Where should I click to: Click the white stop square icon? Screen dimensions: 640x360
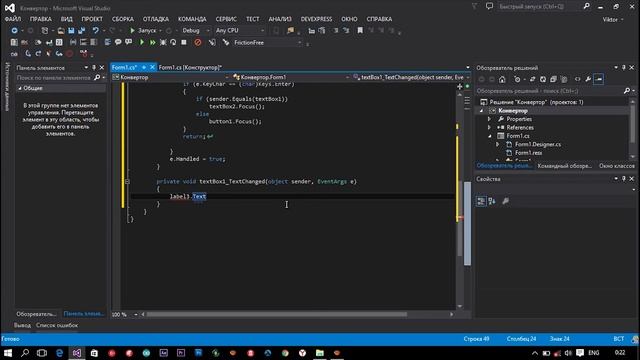(184, 42)
